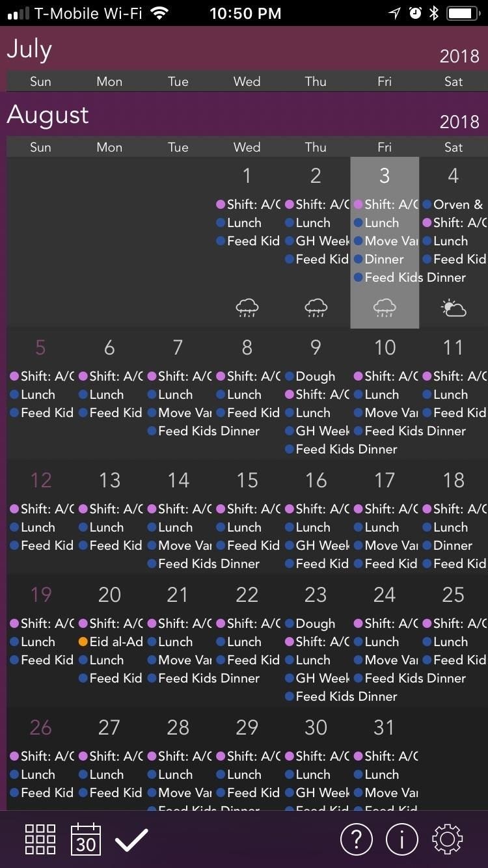Select August 27 date number

point(109,727)
